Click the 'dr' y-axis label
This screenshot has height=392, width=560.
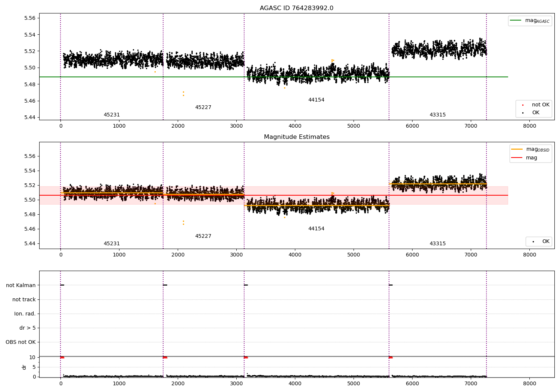click(x=24, y=367)
